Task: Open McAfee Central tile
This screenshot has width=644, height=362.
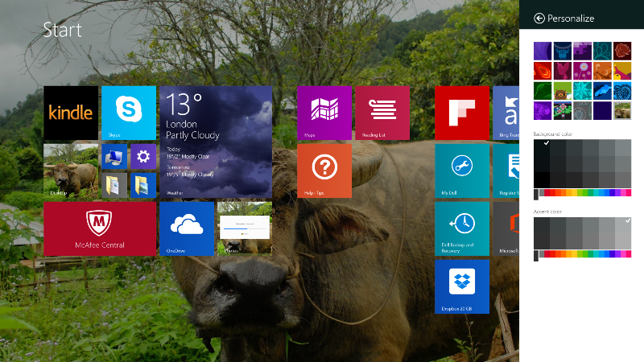Action: coord(100,228)
